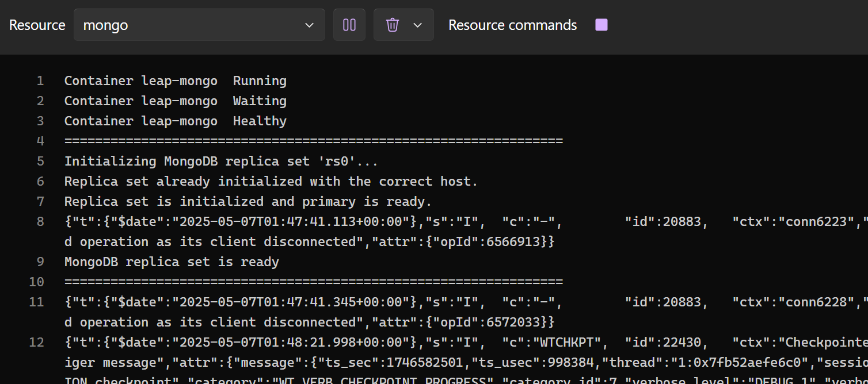Select the JSON log entry with ctx conn6228

coord(466,302)
